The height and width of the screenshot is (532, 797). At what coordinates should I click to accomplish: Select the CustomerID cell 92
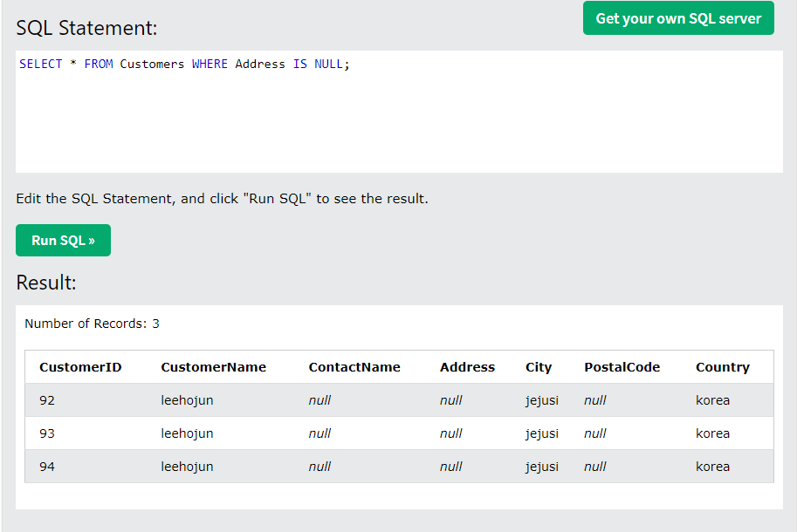(47, 400)
